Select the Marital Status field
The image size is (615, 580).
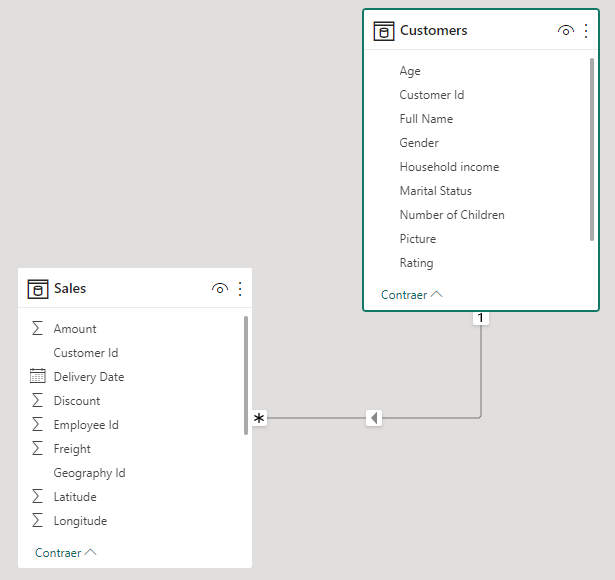click(x=435, y=191)
